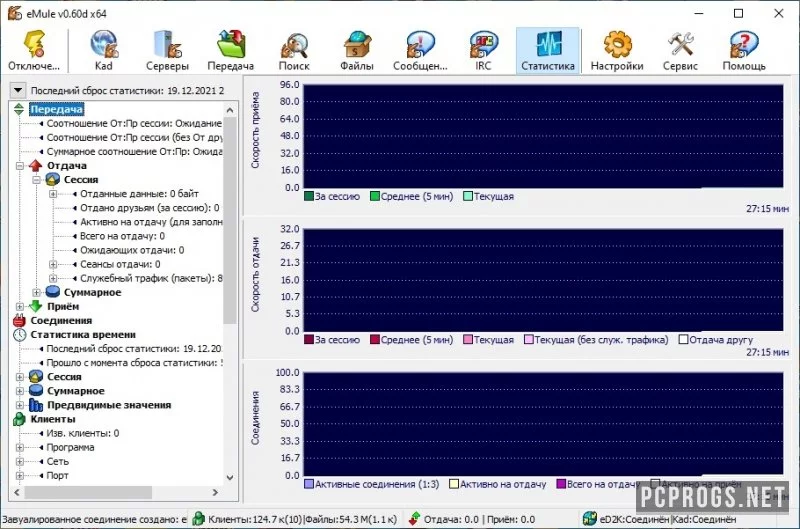Image resolution: width=800 pixels, height=529 pixels.
Task: Click the status bar eD2K globe icon
Action: point(589,519)
